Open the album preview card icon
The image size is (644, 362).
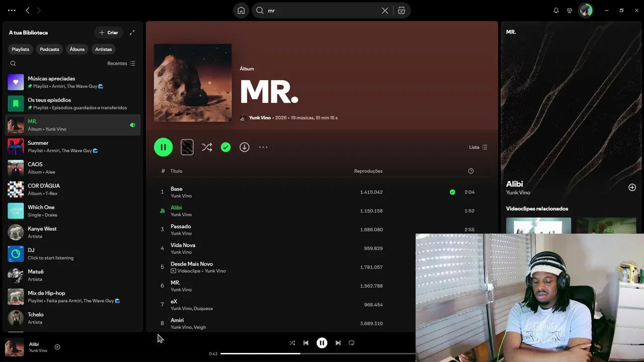coord(187,147)
